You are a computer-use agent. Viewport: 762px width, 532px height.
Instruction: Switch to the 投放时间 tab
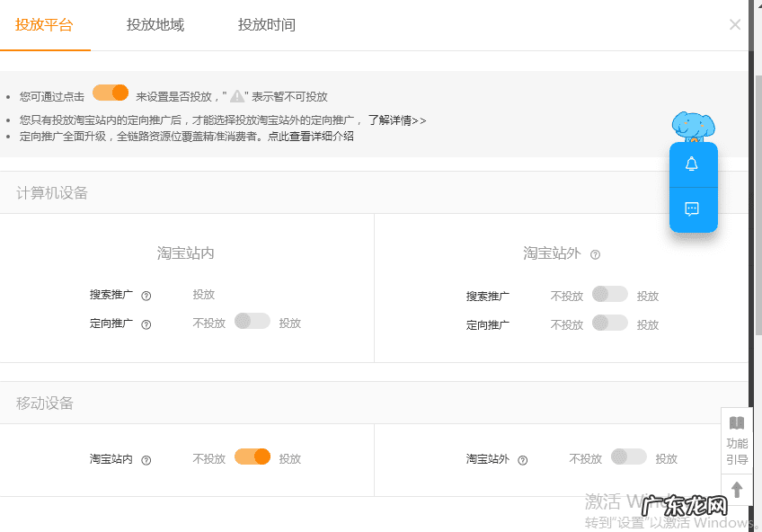266,25
